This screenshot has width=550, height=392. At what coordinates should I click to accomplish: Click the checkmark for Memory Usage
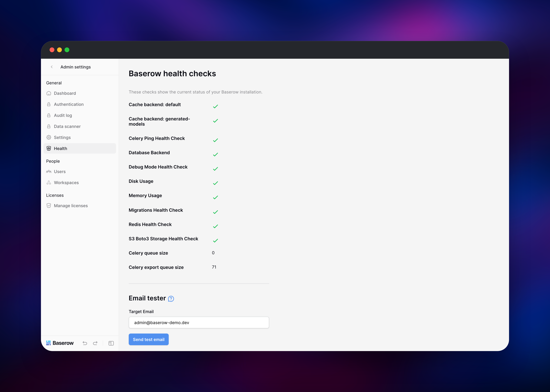215,197
